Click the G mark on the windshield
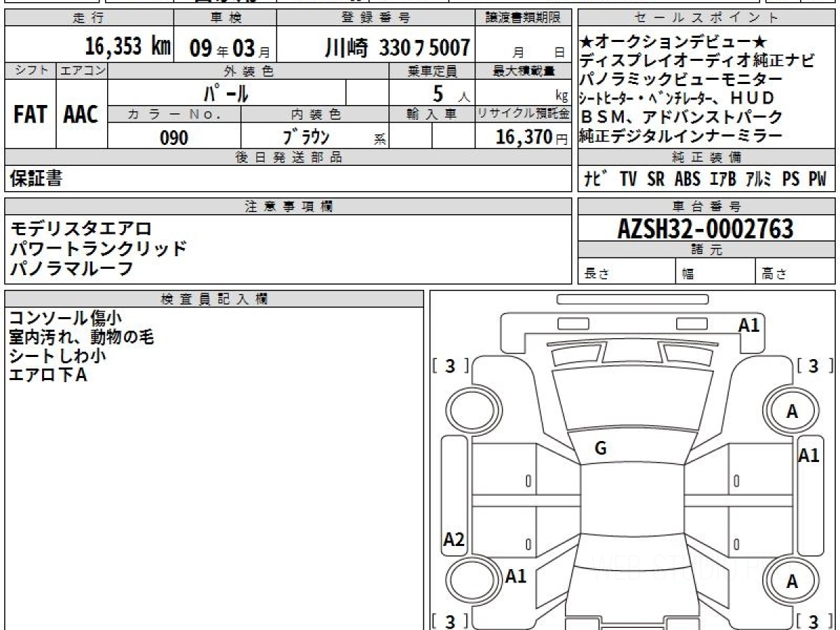Screen dimensions: 840x630 pos(600,449)
